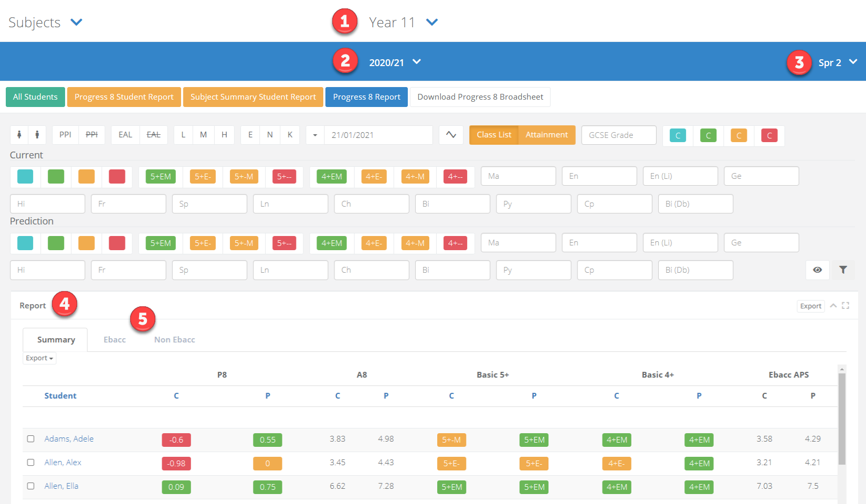Toggle N SEN filter
The height and width of the screenshot is (504, 866).
click(x=270, y=135)
